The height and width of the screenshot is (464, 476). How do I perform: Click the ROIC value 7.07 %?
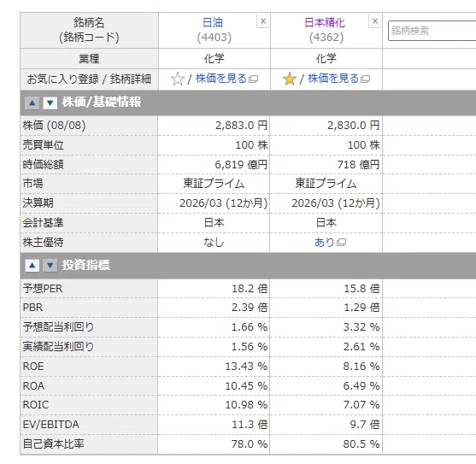pos(361,405)
